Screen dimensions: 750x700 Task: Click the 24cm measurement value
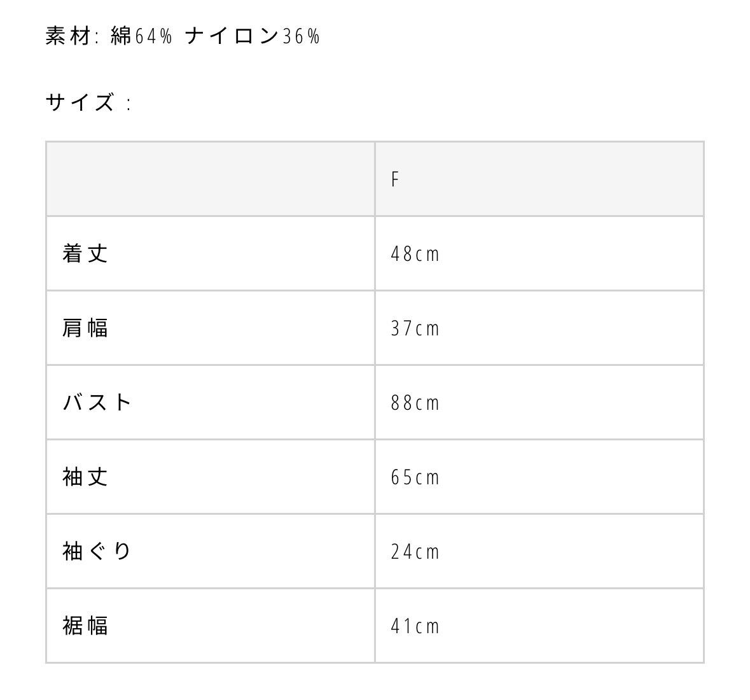point(415,552)
